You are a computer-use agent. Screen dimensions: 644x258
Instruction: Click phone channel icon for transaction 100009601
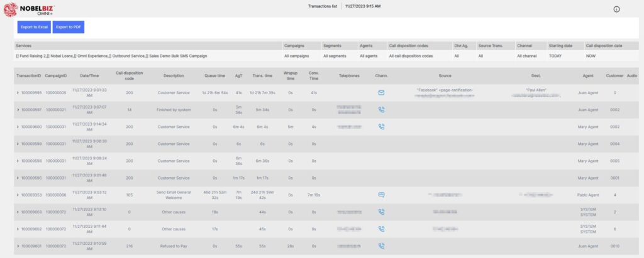coord(381,246)
